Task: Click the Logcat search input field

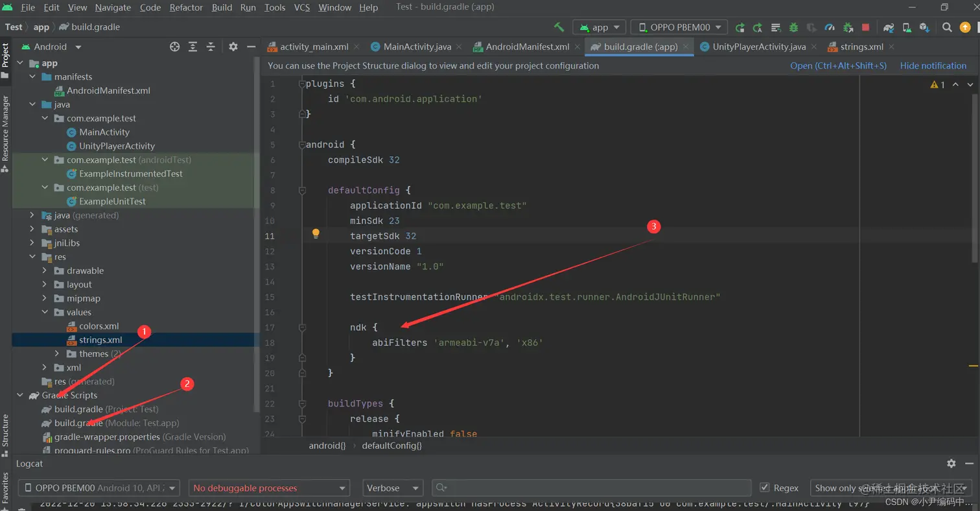Action: coord(591,488)
